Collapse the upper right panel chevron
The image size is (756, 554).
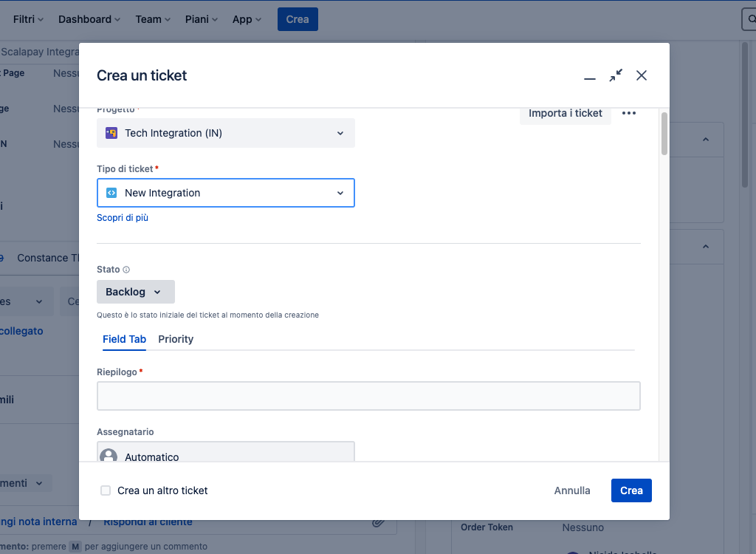pos(706,140)
